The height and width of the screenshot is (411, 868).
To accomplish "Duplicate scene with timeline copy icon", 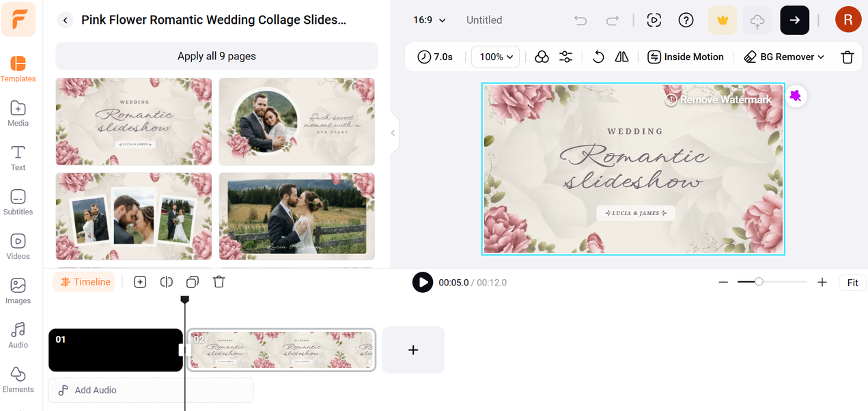I will click(193, 282).
